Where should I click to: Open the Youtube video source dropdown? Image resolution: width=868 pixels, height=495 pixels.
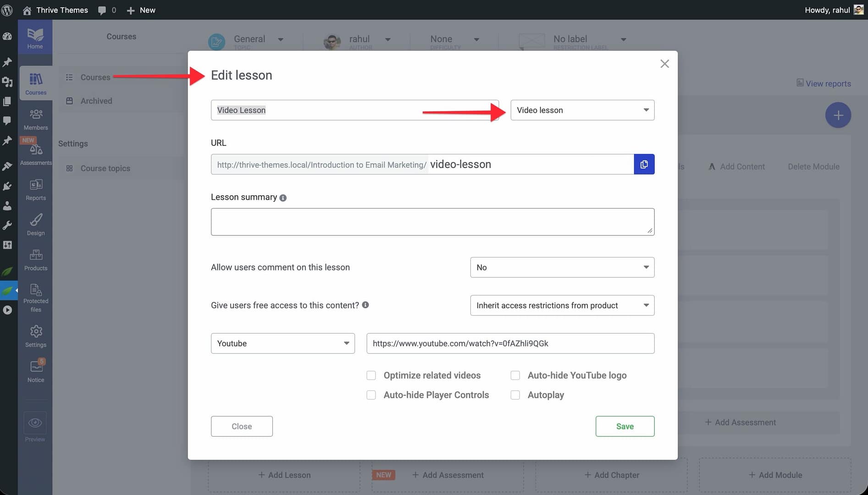coord(282,343)
